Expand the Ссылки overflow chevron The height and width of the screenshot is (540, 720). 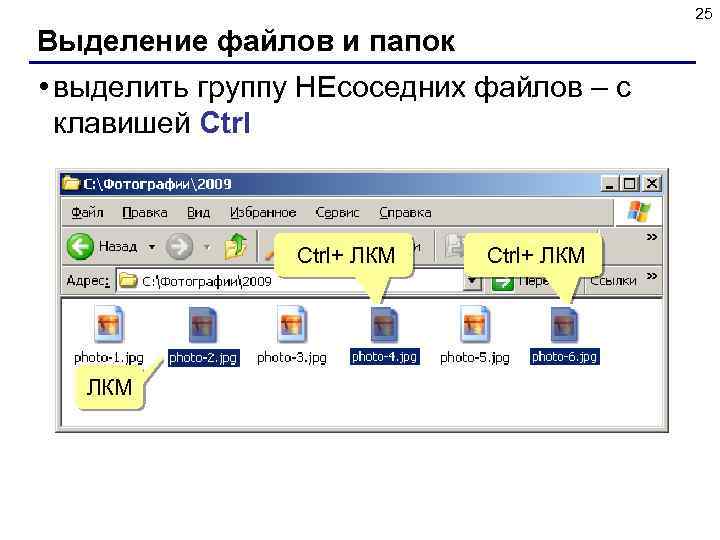[651, 276]
